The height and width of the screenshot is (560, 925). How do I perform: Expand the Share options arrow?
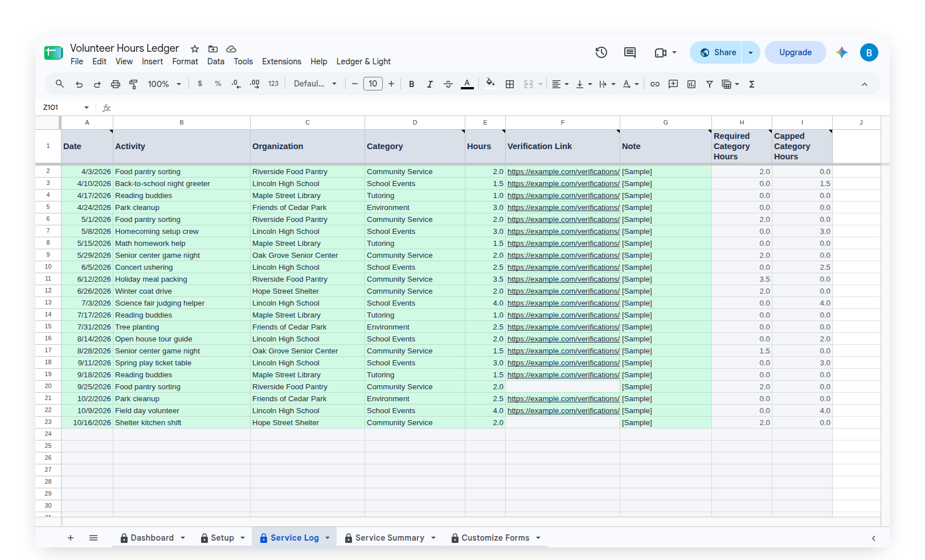[x=751, y=52]
